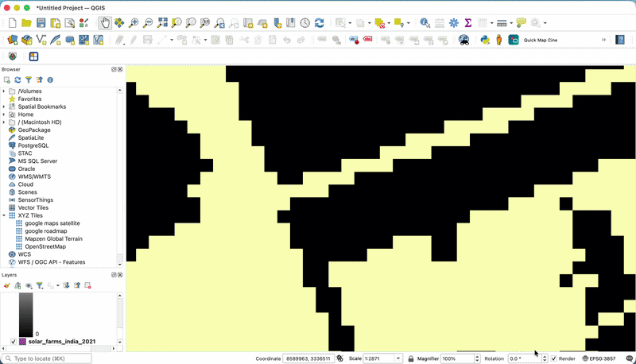
Task: Open log messages speech bubble
Action: (629, 358)
